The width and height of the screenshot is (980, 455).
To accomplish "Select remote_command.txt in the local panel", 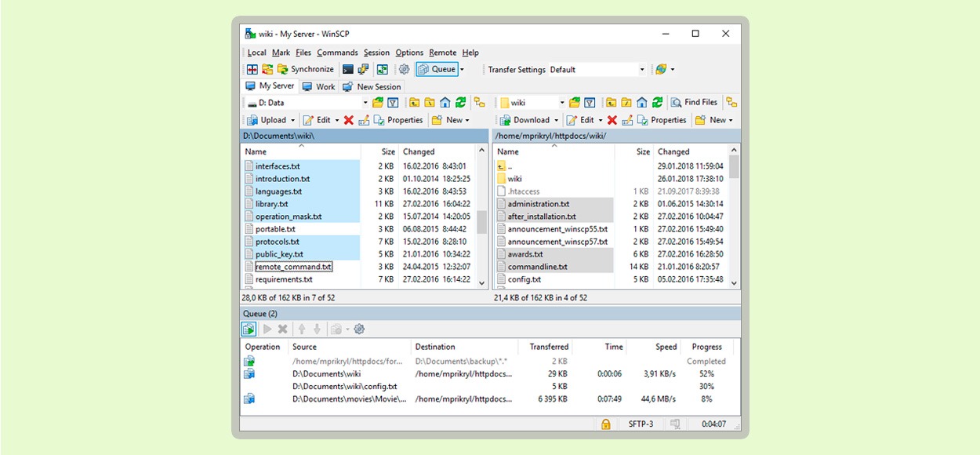I will pos(293,267).
